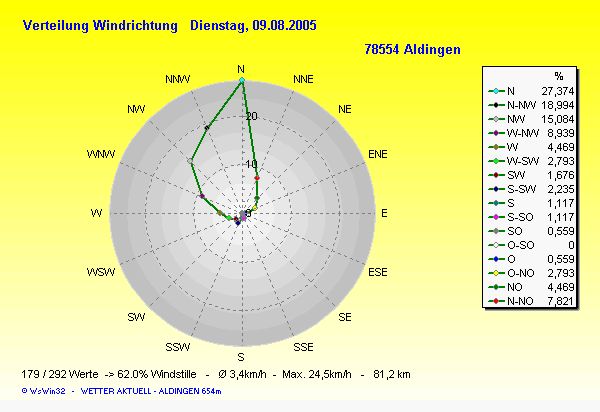
Task: Click the N-NW legend marker icon
Action: (x=497, y=105)
